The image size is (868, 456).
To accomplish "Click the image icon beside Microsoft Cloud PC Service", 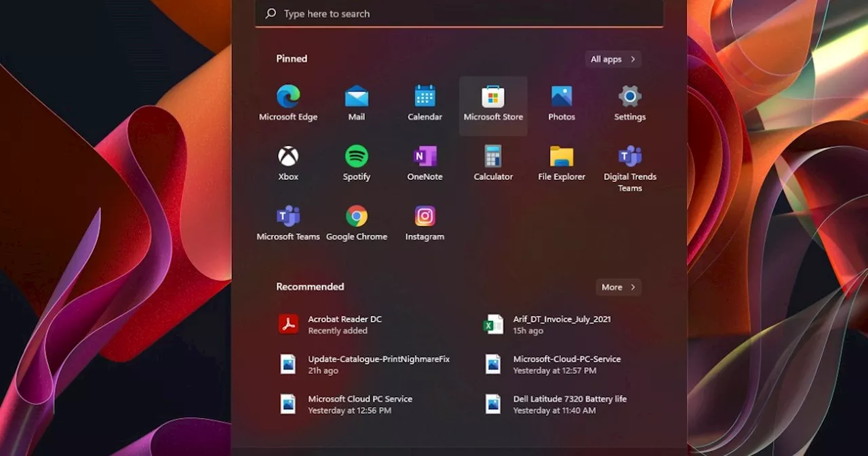I will [288, 404].
